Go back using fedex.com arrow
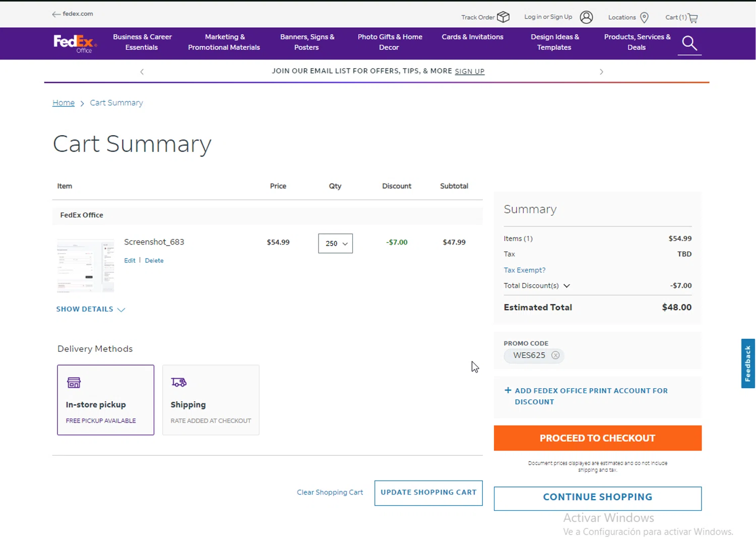Viewport: 756px width, 550px height. coord(56,14)
